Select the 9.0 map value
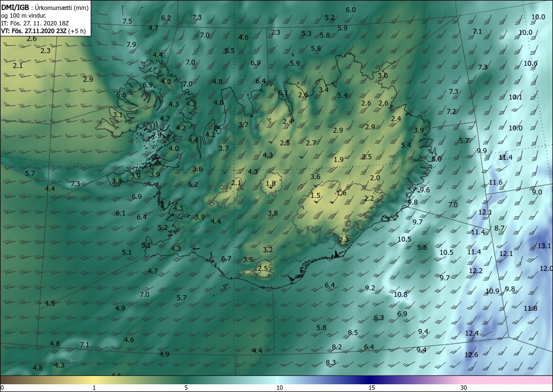553x392 pixels. [x=537, y=192]
